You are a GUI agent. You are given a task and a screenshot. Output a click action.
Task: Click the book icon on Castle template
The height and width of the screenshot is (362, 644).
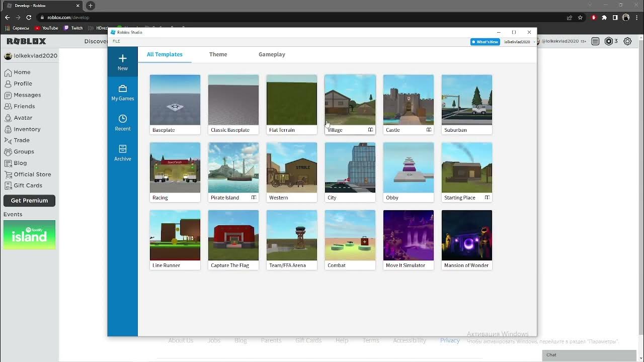429,130
